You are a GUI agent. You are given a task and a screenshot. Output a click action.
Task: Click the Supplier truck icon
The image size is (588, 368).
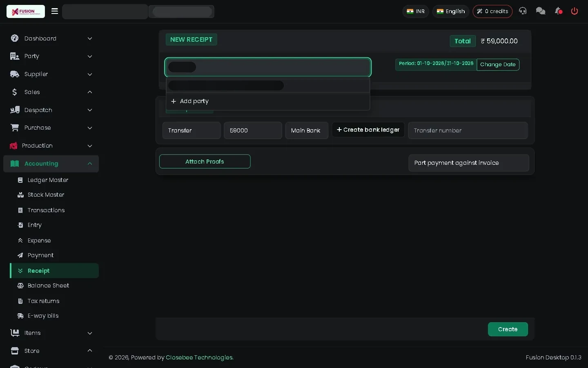pyautogui.click(x=15, y=74)
